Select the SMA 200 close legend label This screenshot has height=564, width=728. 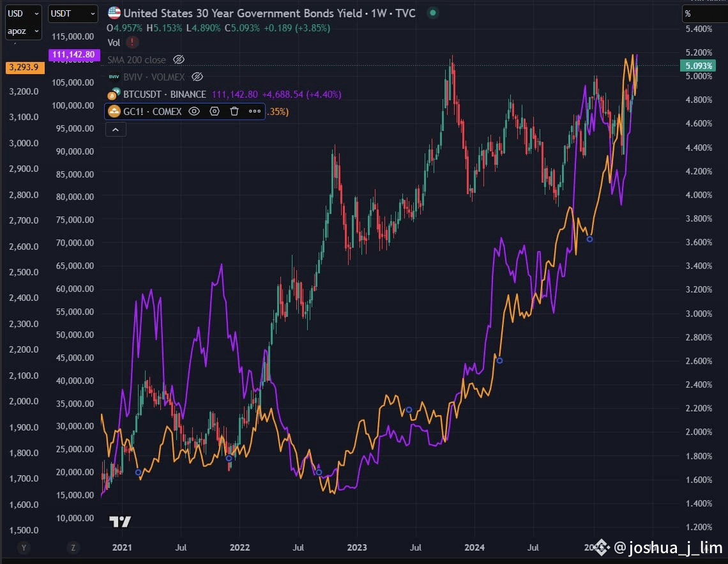pos(137,60)
